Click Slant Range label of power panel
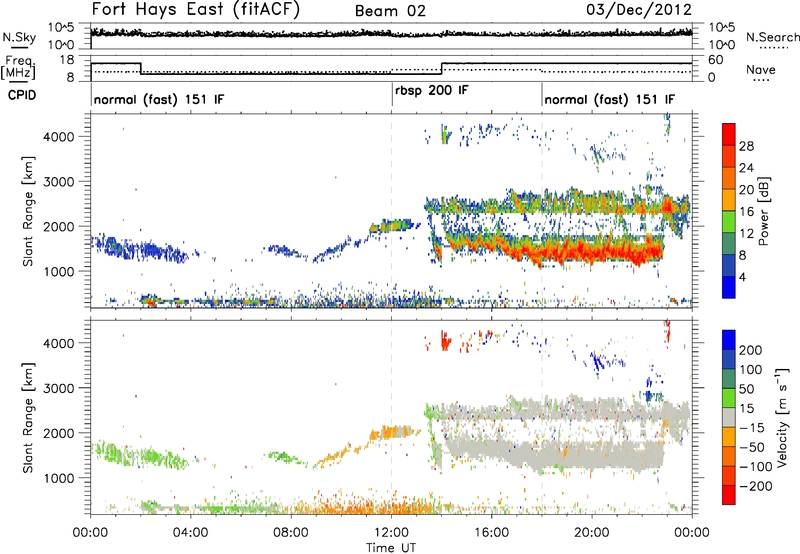 pyautogui.click(x=28, y=211)
